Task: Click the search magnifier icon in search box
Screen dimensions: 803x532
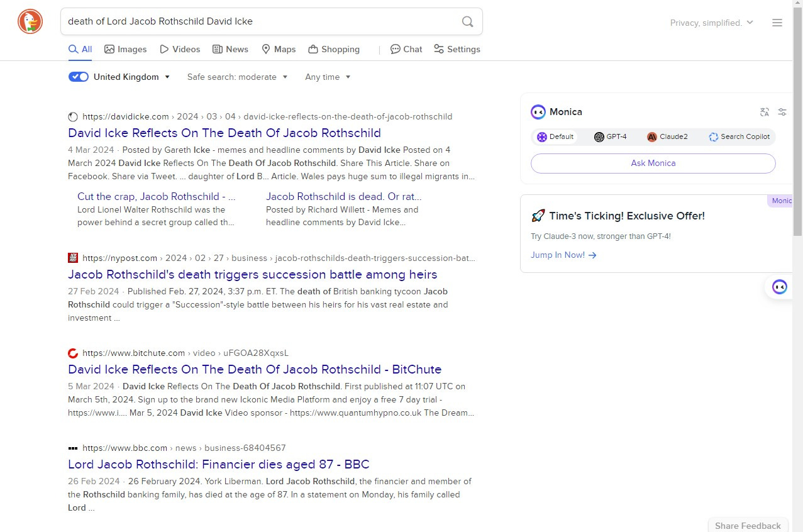Action: tap(467, 21)
